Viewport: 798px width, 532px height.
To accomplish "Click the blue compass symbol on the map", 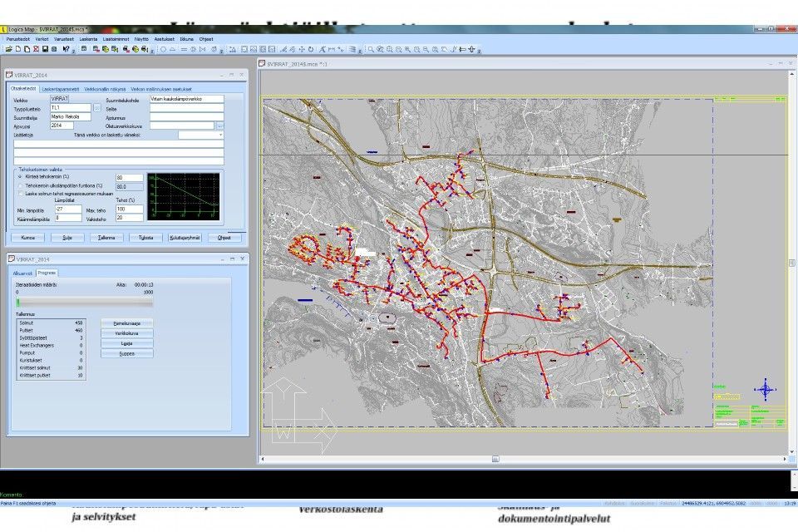I will tap(766, 389).
